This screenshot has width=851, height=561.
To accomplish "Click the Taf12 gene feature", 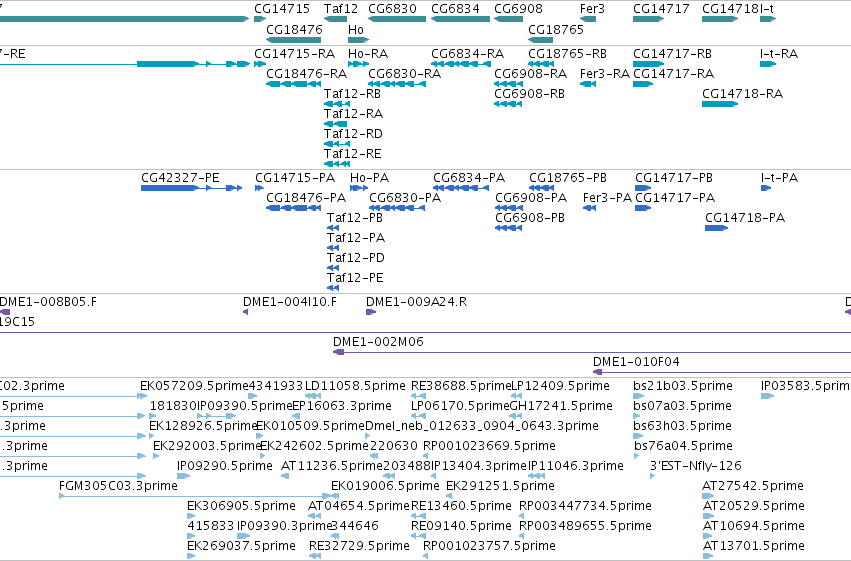I will (335, 19).
